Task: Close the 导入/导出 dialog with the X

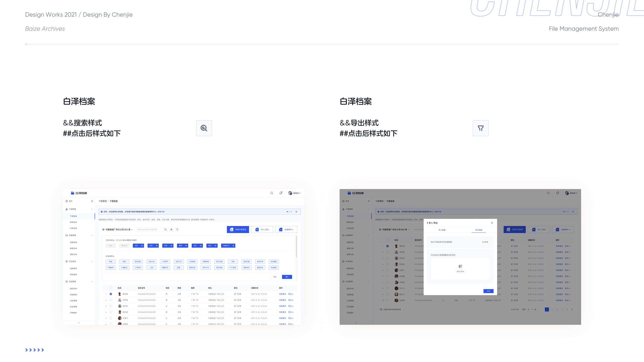Action: pyautogui.click(x=492, y=223)
